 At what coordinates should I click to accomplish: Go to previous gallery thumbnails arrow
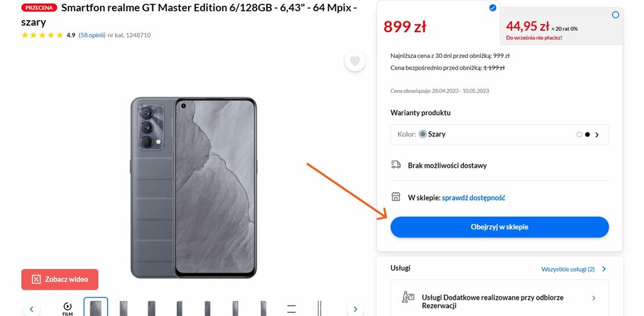click(31, 308)
